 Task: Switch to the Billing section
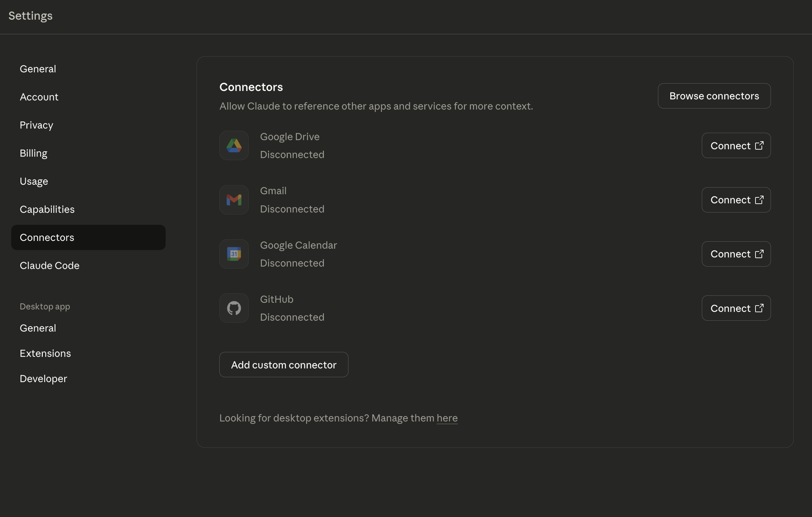34,153
